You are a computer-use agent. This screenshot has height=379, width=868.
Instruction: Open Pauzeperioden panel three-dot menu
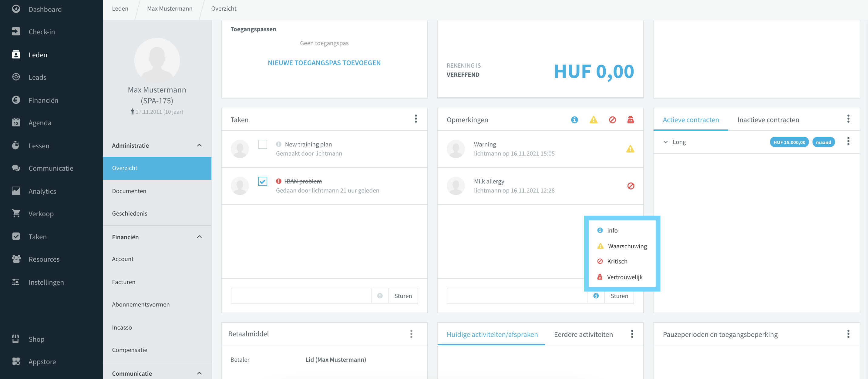(x=848, y=334)
